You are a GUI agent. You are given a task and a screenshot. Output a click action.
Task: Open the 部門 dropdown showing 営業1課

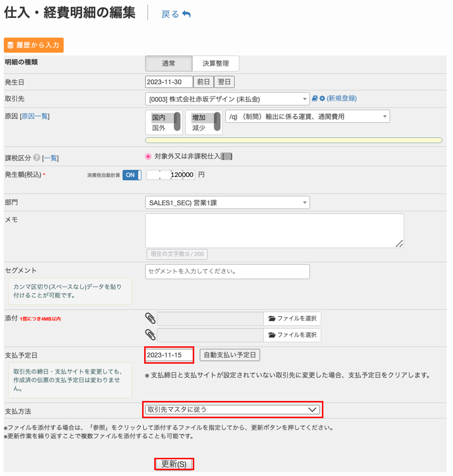[x=227, y=203]
